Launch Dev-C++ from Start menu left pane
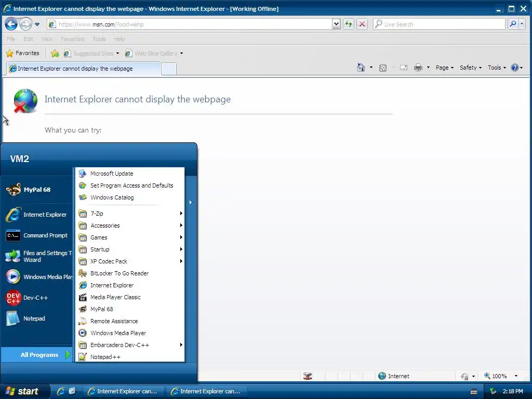 click(37, 298)
